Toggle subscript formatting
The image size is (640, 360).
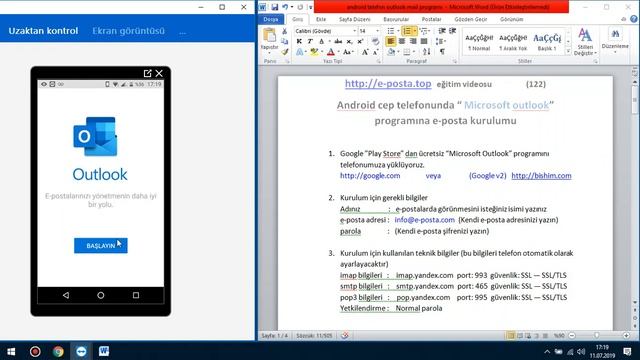[349, 41]
